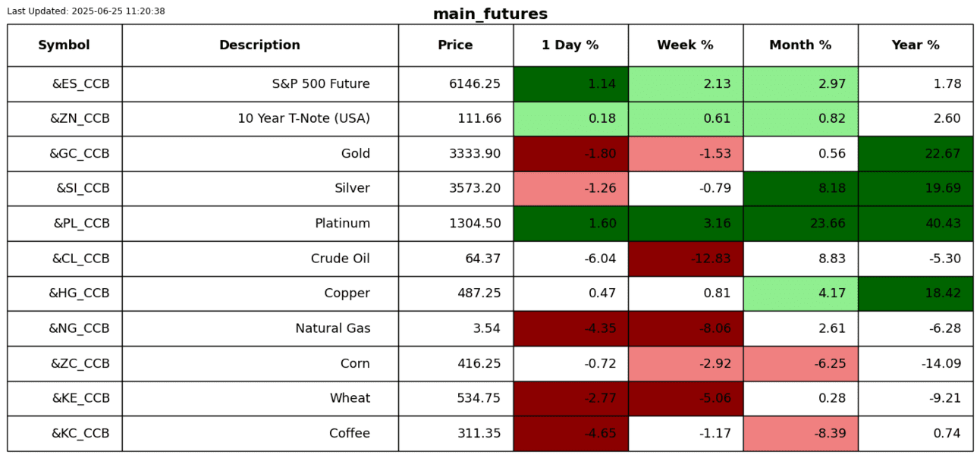
Task: Click the main_futures table title
Action: [490, 14]
